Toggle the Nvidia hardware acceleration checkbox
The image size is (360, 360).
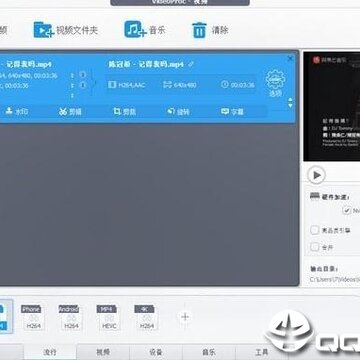(x=347, y=210)
